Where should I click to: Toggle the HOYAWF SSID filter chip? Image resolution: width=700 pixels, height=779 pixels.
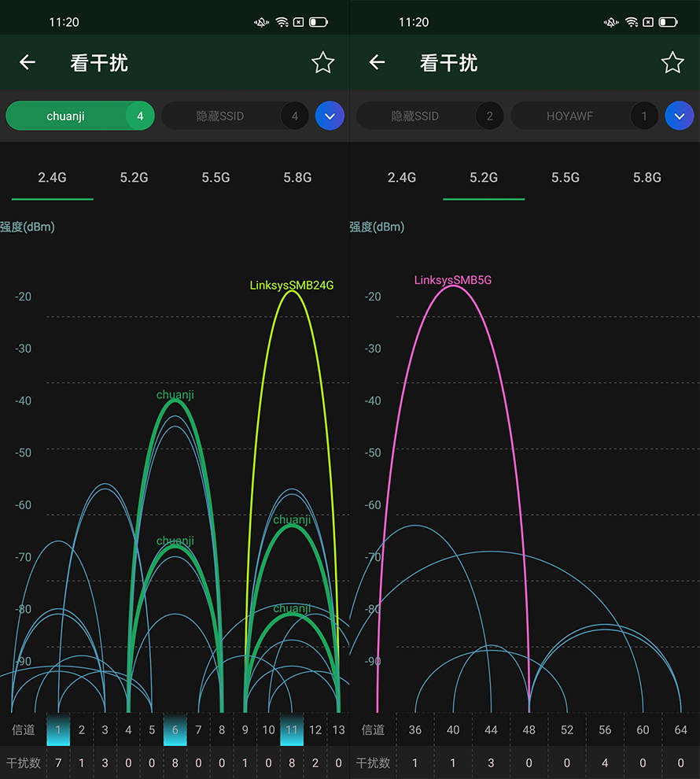click(569, 116)
